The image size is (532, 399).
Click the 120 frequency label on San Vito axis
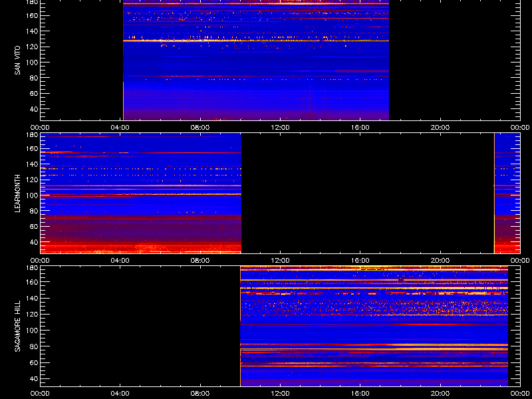31,47
